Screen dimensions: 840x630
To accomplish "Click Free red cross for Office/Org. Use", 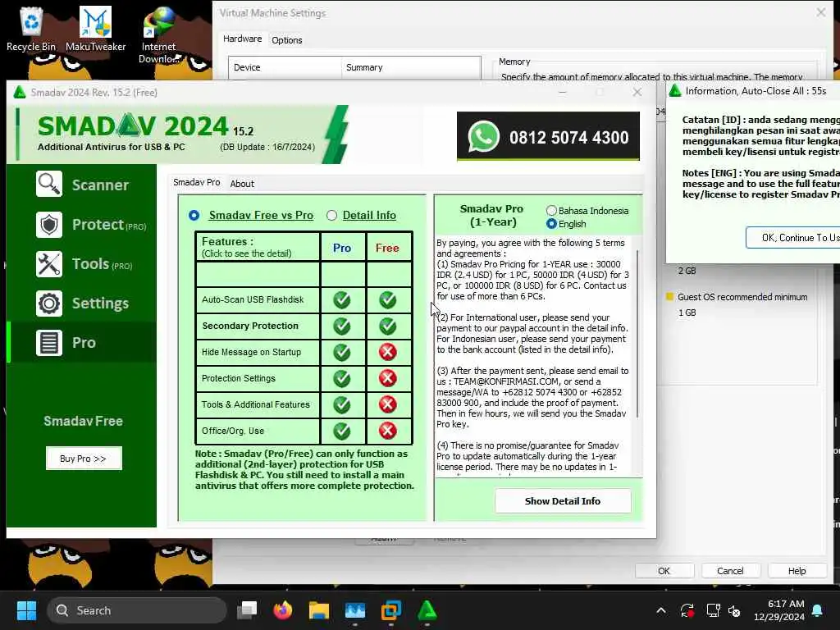I will coord(388,431).
